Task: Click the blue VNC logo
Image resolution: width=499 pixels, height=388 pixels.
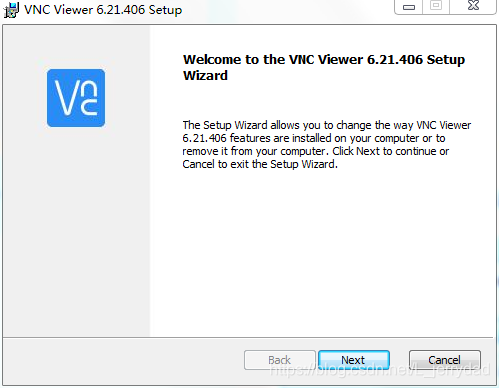Action: (76, 98)
